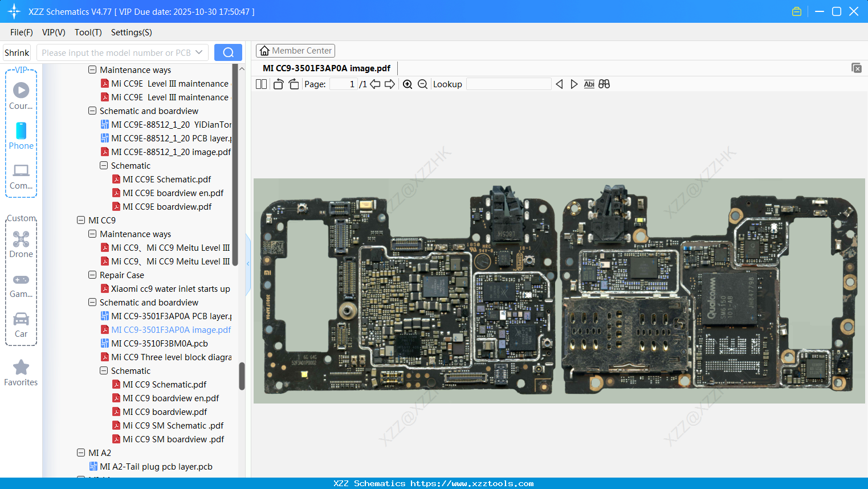Open the model number search dropdown
The height and width of the screenshot is (489, 868).
tap(199, 52)
